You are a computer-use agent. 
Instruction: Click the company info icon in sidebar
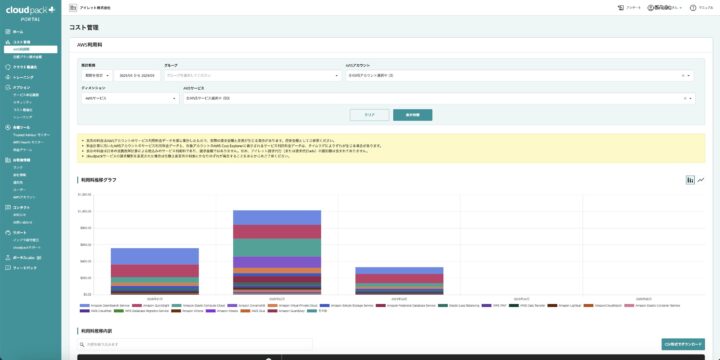tap(8, 160)
